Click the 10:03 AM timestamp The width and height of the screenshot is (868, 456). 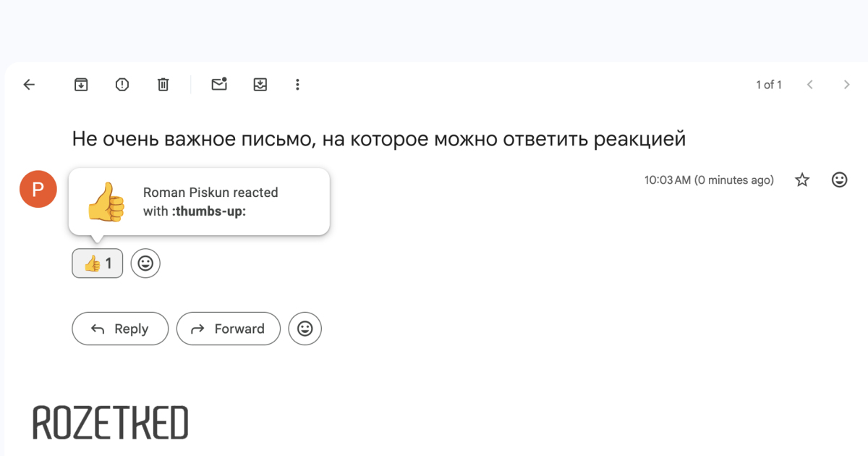point(709,180)
